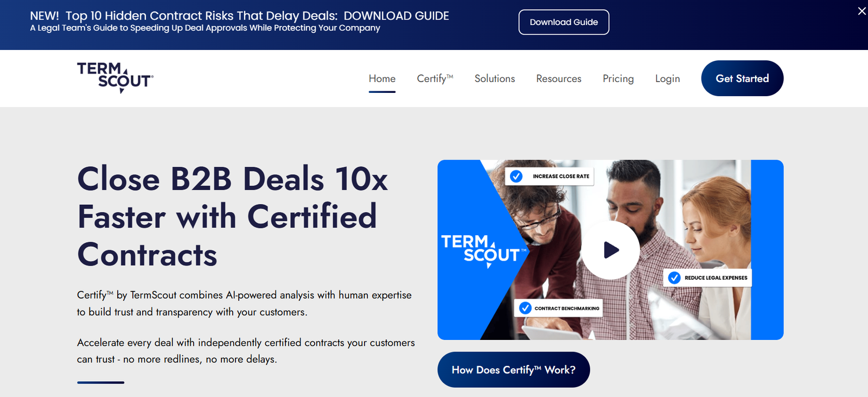Click the Increase Close Rate checkmark icon
868x397 pixels.
click(x=516, y=176)
